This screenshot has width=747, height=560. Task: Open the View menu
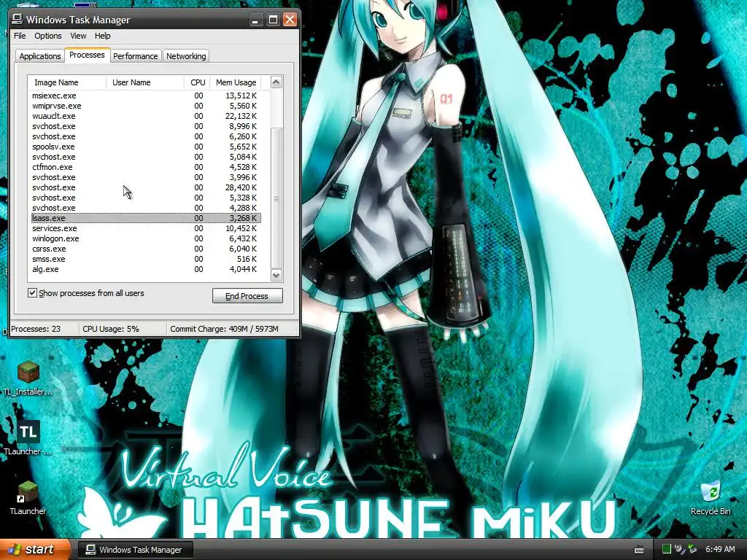click(78, 36)
